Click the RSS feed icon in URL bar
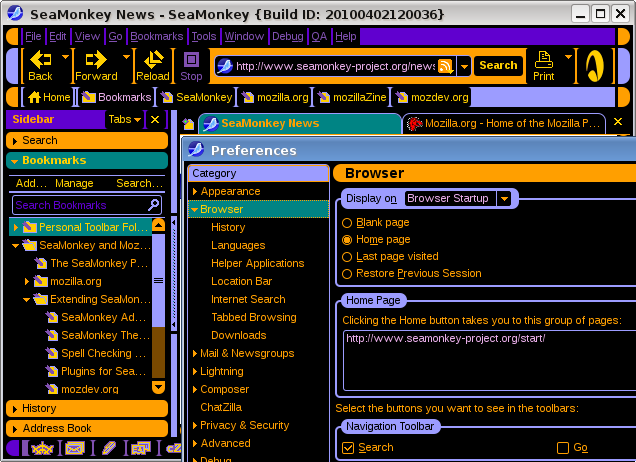 (445, 66)
